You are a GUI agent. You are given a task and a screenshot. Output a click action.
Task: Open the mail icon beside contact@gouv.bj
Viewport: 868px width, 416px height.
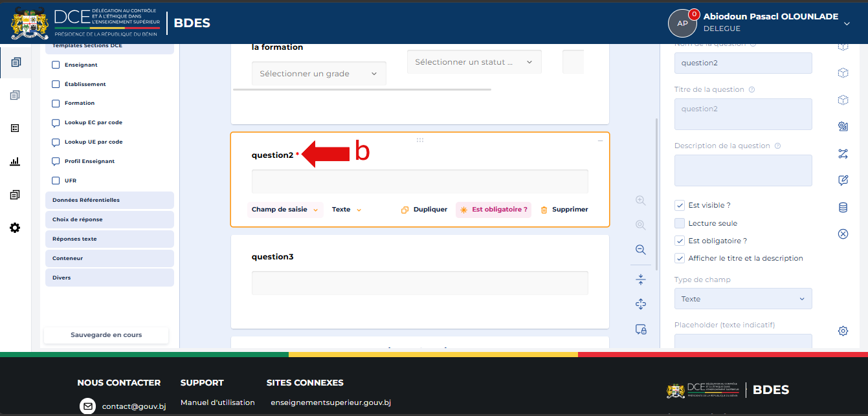click(x=87, y=406)
